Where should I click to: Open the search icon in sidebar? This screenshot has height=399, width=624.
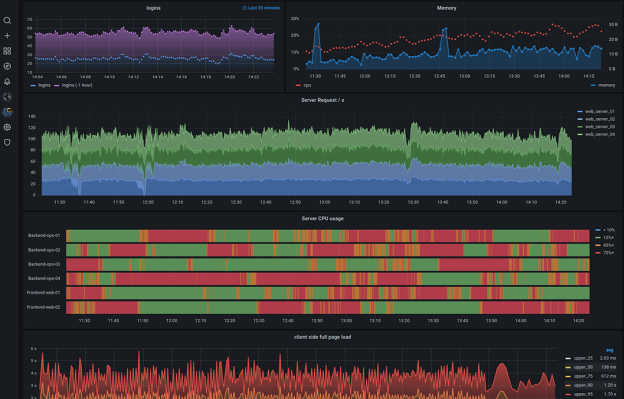tap(7, 21)
